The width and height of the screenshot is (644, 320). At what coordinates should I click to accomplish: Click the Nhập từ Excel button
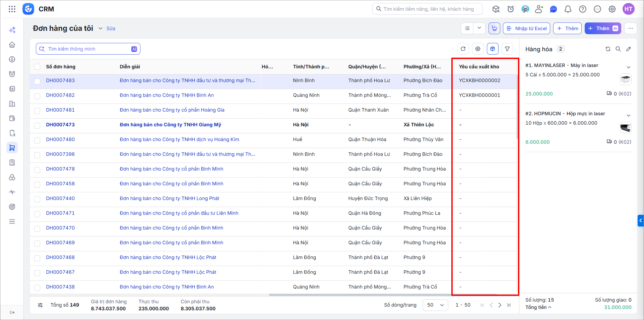[x=527, y=28]
